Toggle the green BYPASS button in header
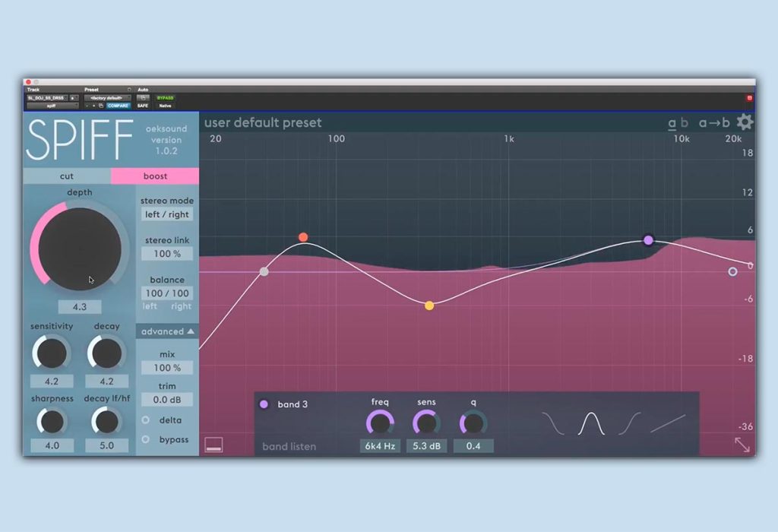 [x=165, y=98]
